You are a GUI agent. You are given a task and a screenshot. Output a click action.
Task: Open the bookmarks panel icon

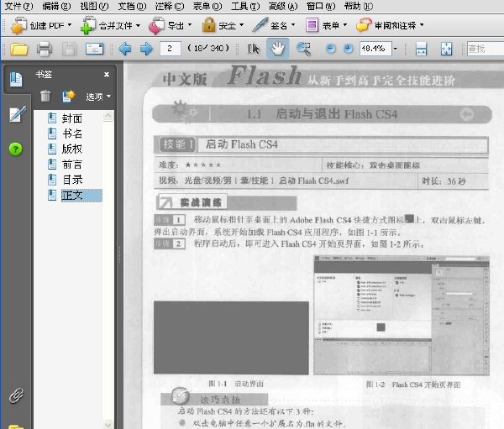(x=16, y=79)
